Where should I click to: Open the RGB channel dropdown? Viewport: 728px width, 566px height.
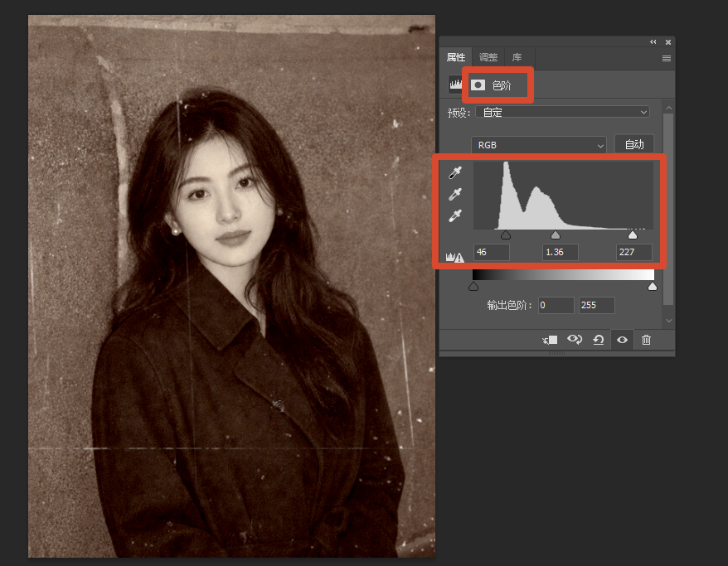coord(539,145)
